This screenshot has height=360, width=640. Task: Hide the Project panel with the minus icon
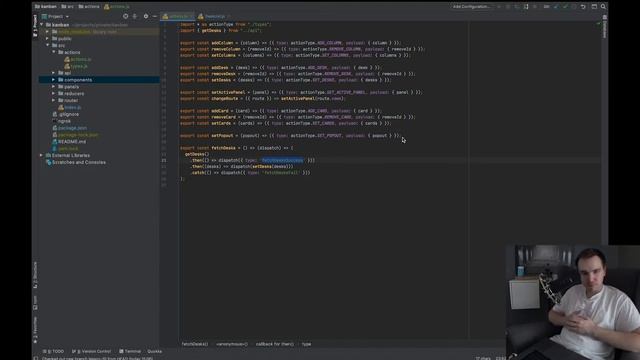(155, 16)
